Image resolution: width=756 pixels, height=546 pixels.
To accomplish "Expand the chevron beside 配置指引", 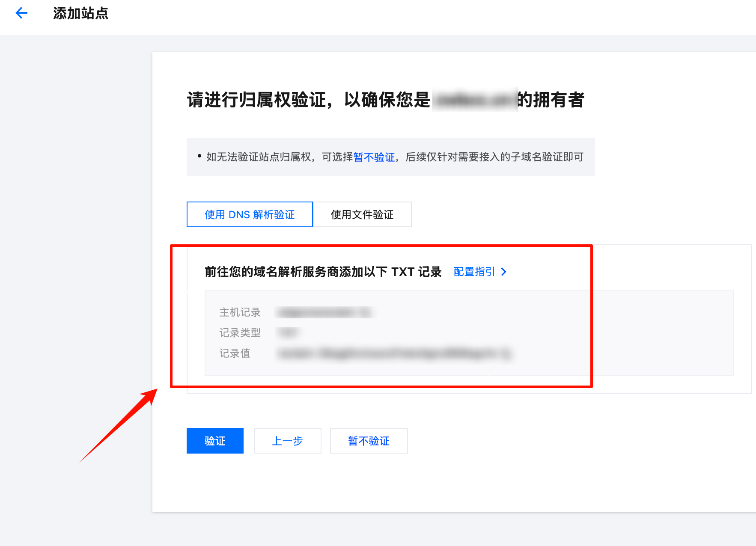I will [504, 272].
